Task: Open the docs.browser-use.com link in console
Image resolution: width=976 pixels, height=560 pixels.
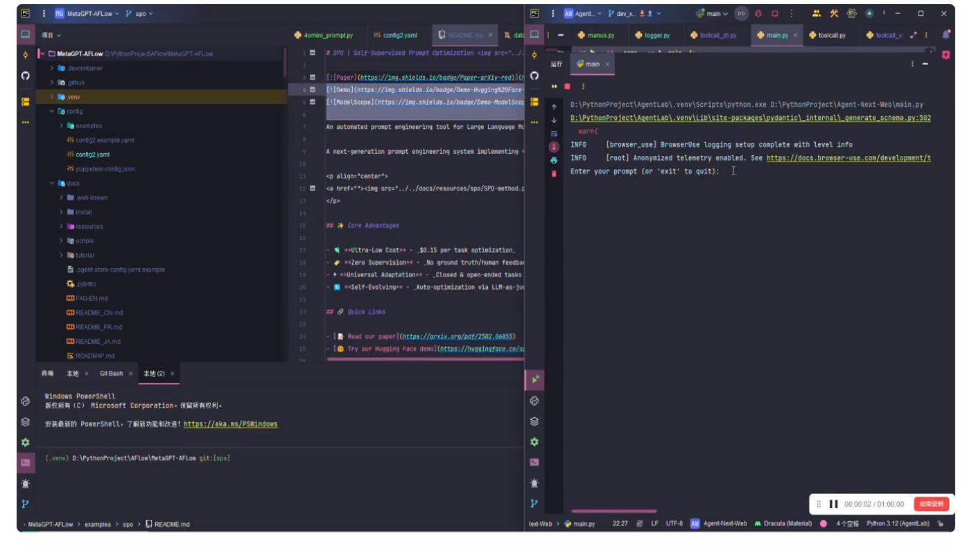Action: pos(848,158)
